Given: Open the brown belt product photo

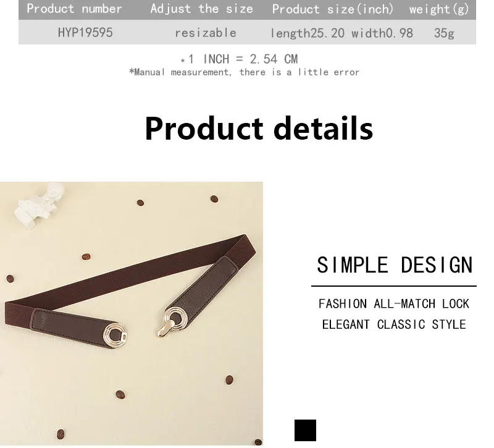Looking at the screenshot, I should click(x=132, y=313).
